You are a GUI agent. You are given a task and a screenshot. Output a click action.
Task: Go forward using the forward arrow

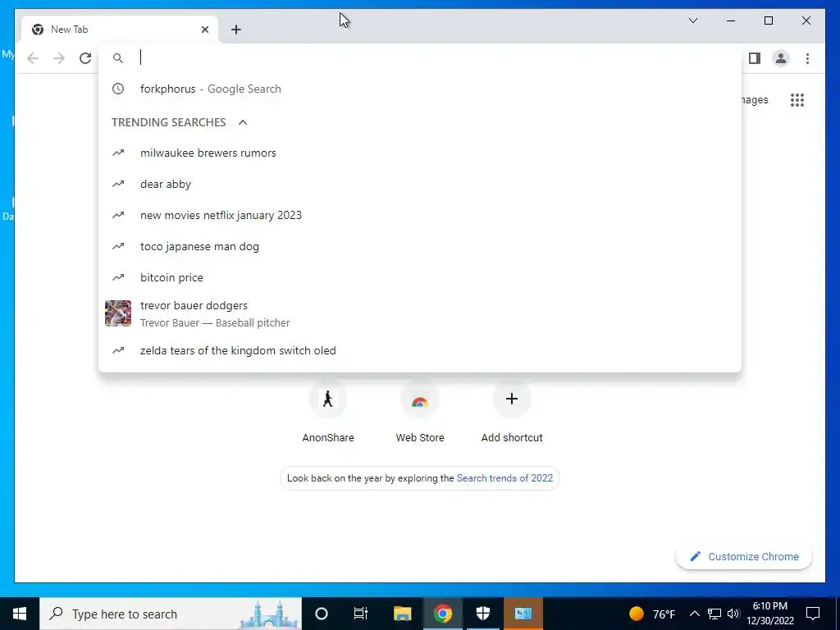tap(59, 58)
